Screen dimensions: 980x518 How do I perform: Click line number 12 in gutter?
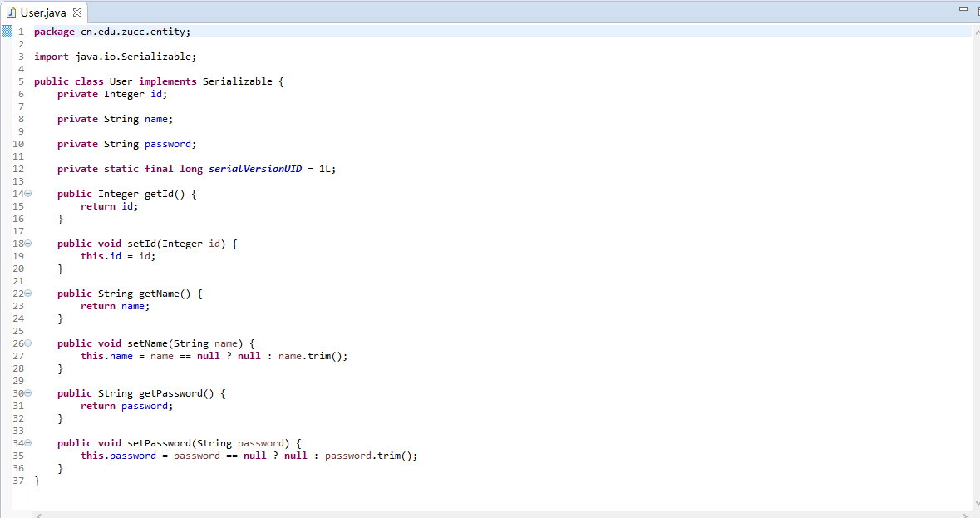pyautogui.click(x=18, y=169)
